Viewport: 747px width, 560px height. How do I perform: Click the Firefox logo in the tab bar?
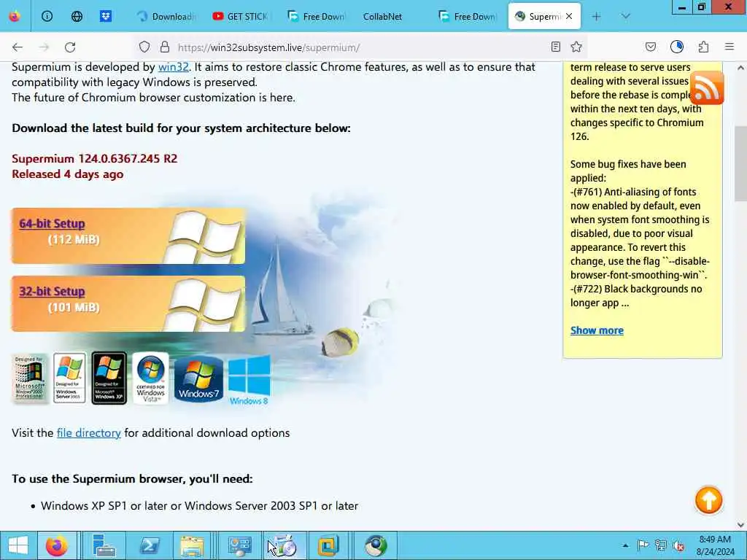click(15, 16)
